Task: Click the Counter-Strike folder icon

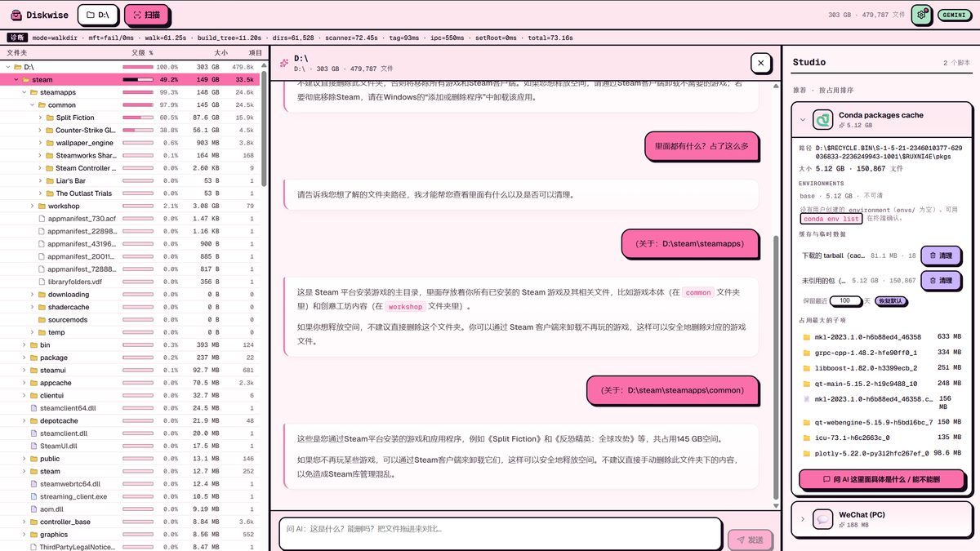Action: pyautogui.click(x=50, y=130)
